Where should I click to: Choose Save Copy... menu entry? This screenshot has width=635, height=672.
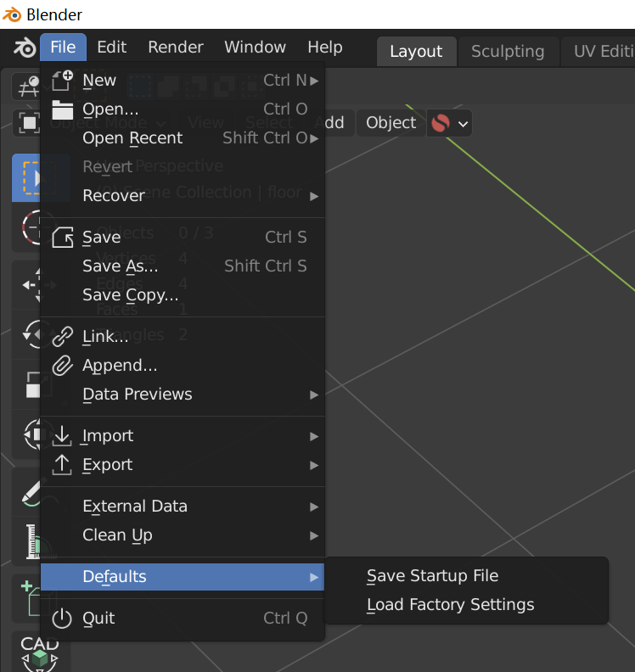point(183,295)
